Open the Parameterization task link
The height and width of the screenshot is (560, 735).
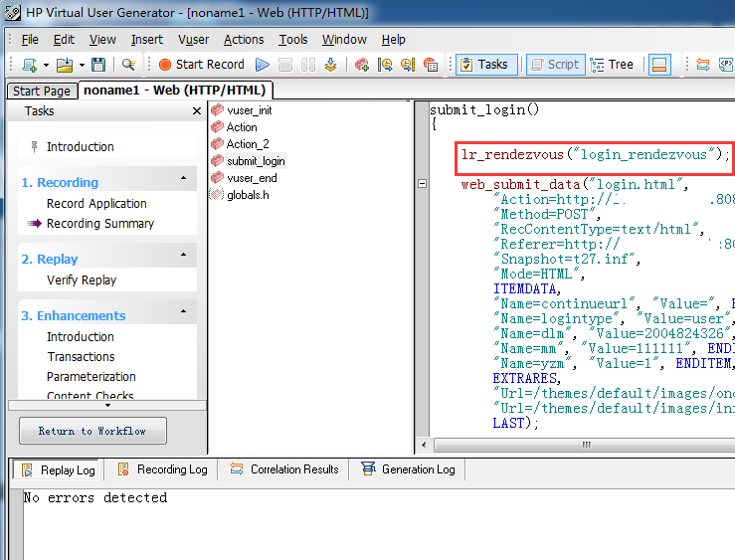point(92,377)
